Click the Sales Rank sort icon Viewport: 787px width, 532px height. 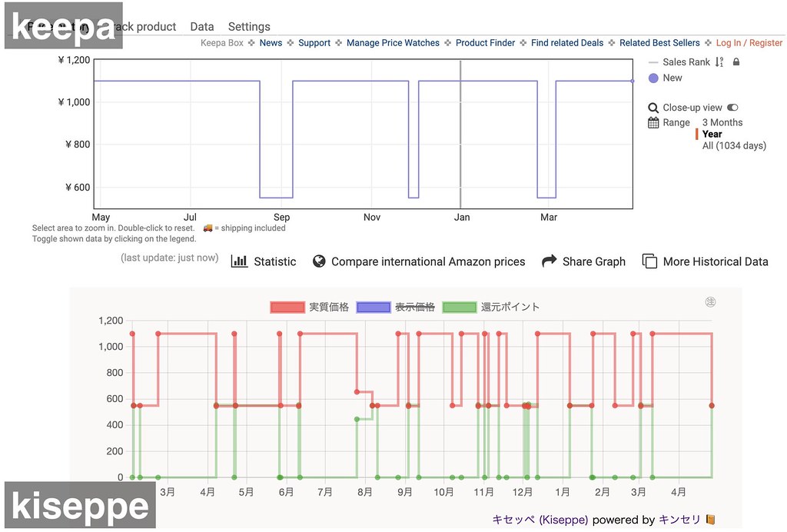pyautogui.click(x=719, y=62)
